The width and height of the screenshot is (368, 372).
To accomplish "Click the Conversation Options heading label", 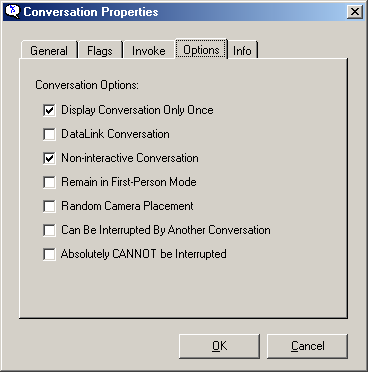I will 87,85.
